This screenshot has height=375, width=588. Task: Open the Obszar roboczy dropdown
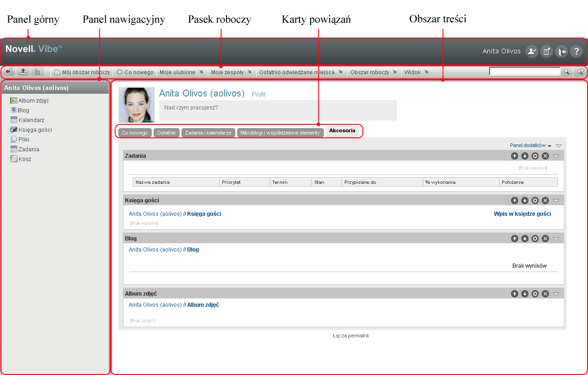(374, 72)
